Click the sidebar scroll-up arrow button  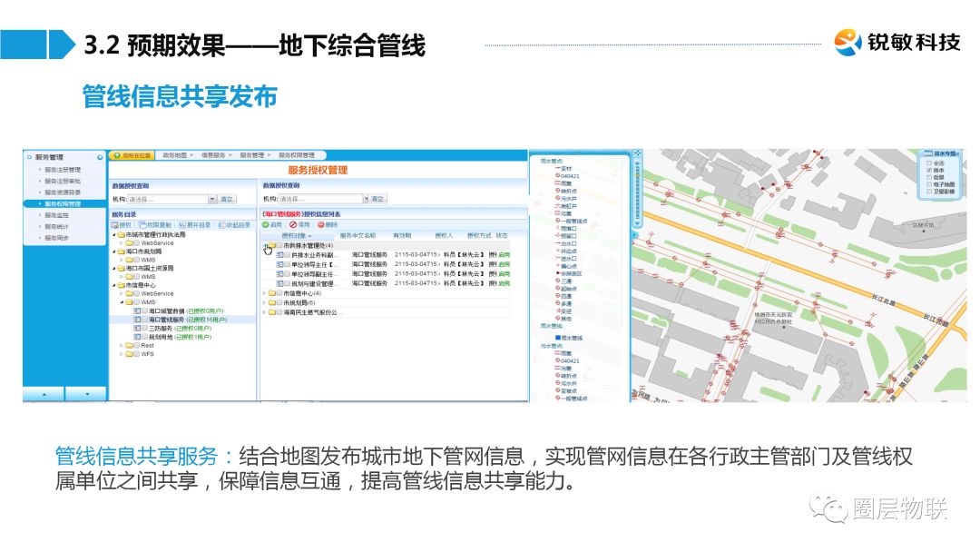[x=44, y=394]
